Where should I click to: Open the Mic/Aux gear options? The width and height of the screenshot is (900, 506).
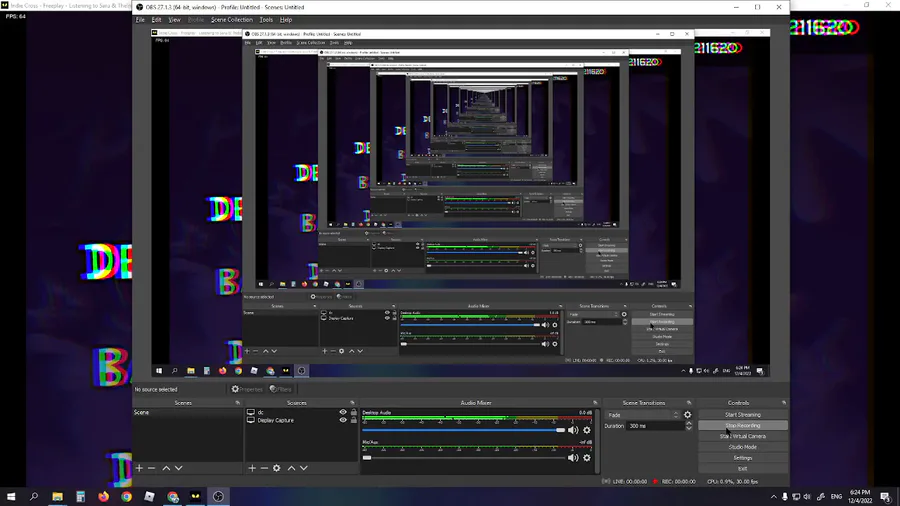pyautogui.click(x=587, y=458)
